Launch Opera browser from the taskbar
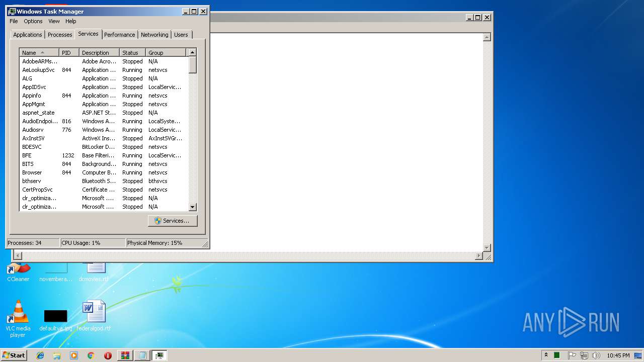644x362 pixels. click(x=108, y=355)
